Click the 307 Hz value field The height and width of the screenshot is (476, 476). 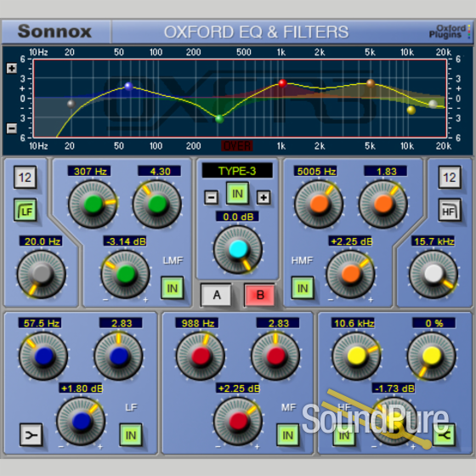tap(89, 171)
